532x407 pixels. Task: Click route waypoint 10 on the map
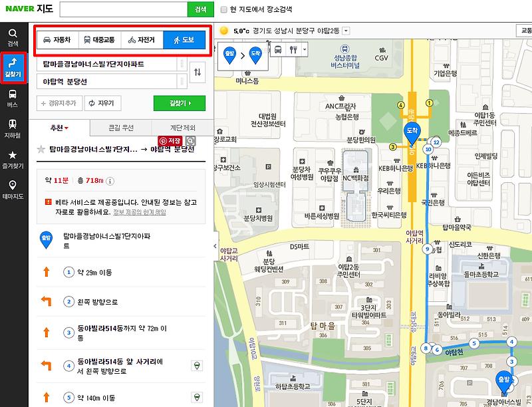428,149
